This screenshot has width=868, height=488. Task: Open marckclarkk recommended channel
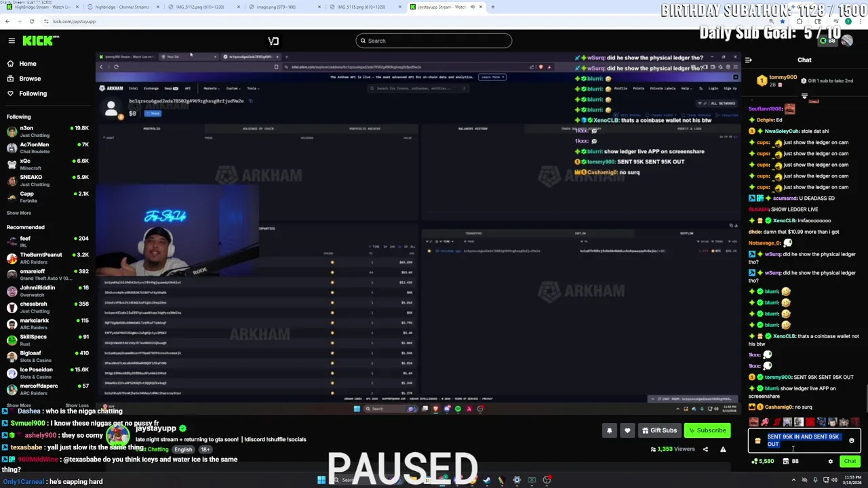click(x=47, y=323)
